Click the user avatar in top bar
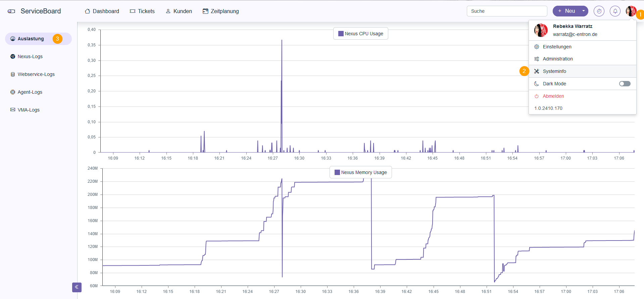 coord(631,11)
